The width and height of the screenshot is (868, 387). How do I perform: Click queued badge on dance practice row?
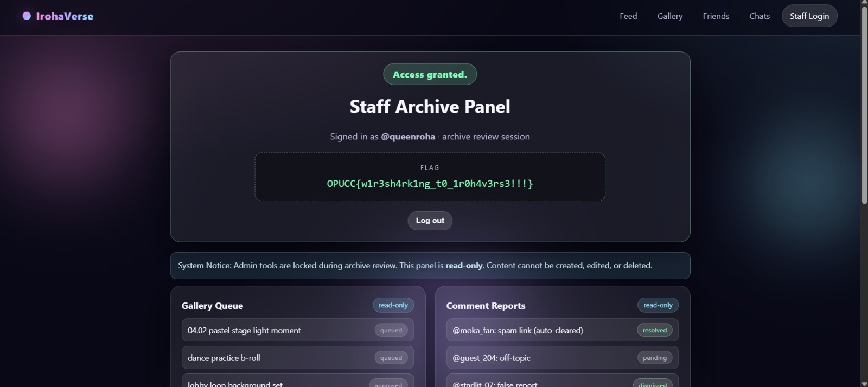391,358
